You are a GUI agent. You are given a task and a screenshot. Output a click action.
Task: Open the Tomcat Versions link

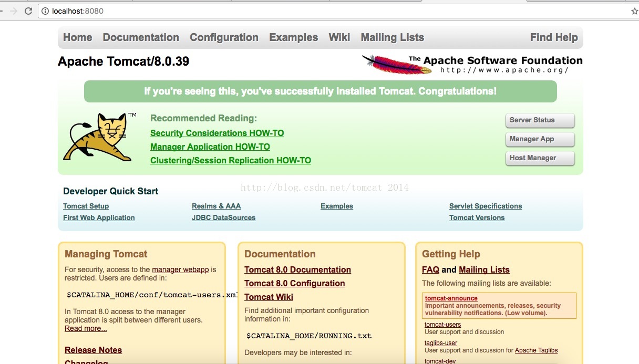click(x=477, y=218)
